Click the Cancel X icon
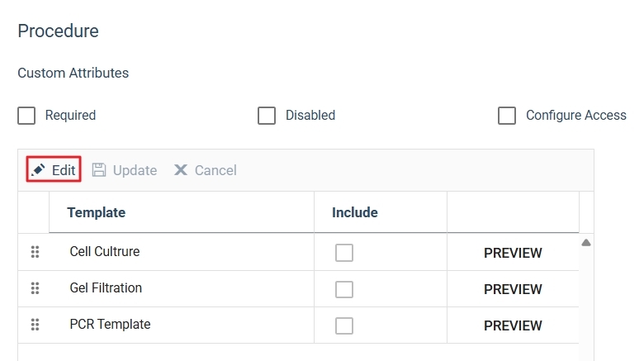644x361 pixels. pyautogui.click(x=181, y=170)
